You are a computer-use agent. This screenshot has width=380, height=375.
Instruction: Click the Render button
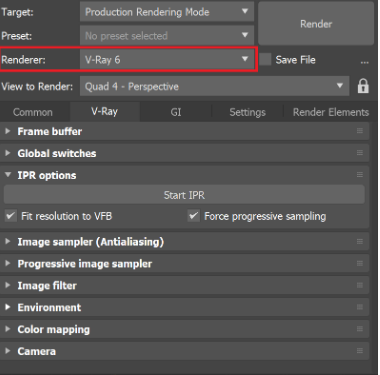316,24
